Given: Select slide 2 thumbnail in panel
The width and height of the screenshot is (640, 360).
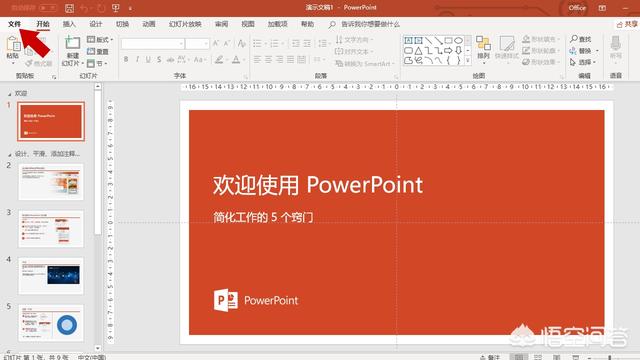Looking at the screenshot, I should [x=51, y=182].
